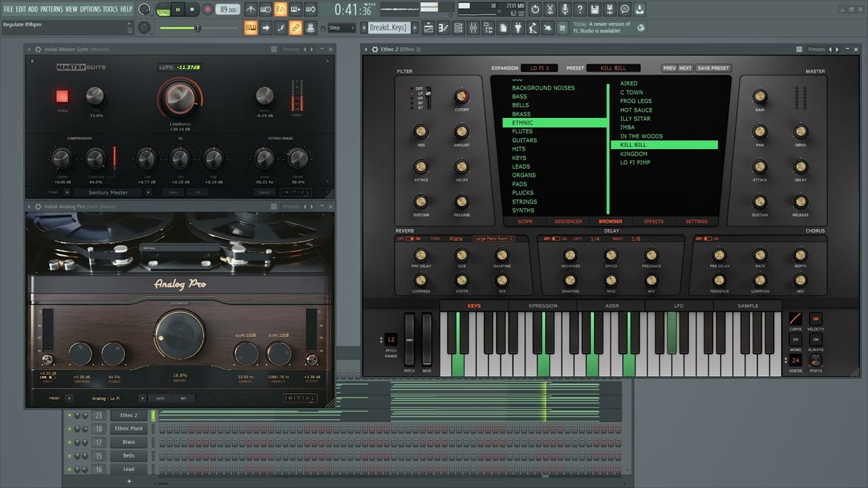868x488 pixels.
Task: Click the MOD wheel strip in Ethnc 2
Action: click(427, 340)
